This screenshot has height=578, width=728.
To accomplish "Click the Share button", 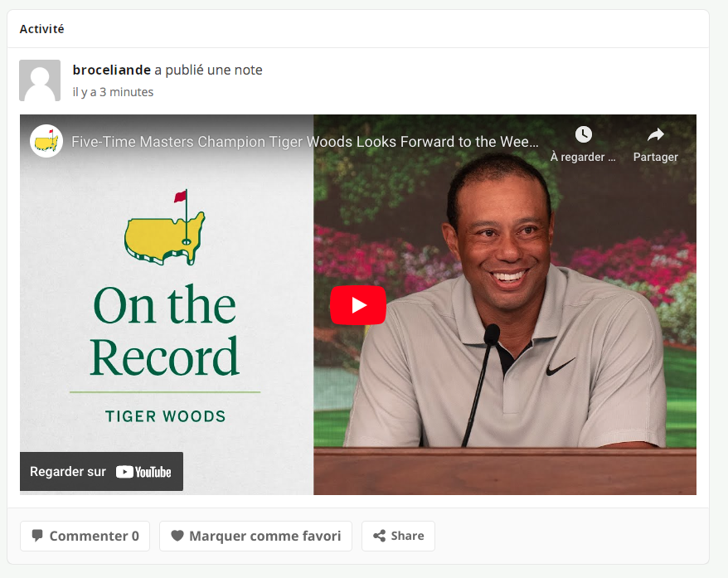I will coord(398,536).
